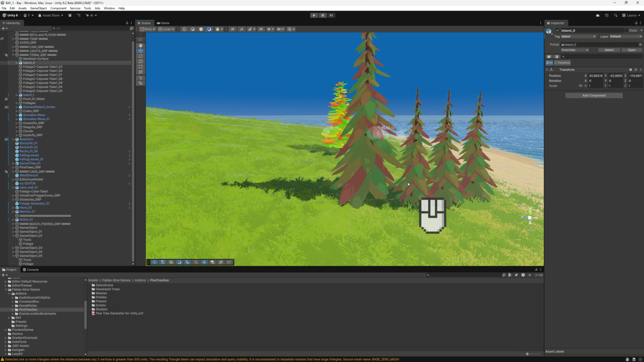Click the Project panel icon size slider
The width and height of the screenshot is (644, 362).
(528, 354)
